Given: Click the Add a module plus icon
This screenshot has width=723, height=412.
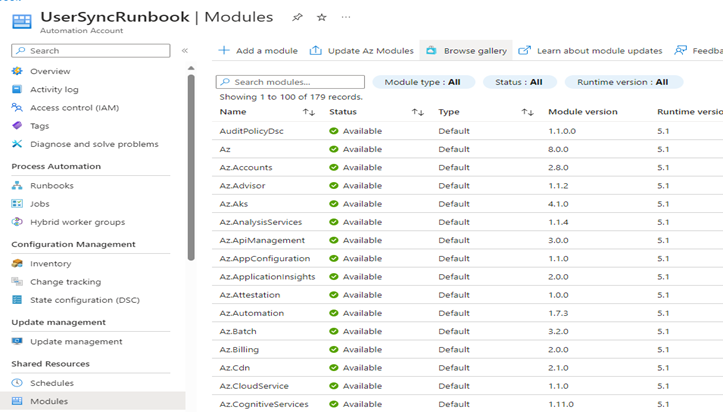Looking at the screenshot, I should [224, 50].
